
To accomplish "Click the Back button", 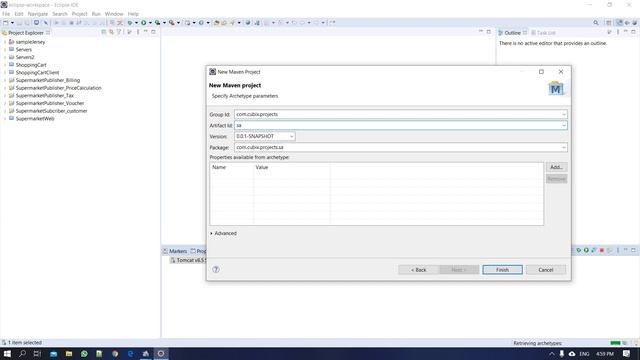I will pos(418,270).
